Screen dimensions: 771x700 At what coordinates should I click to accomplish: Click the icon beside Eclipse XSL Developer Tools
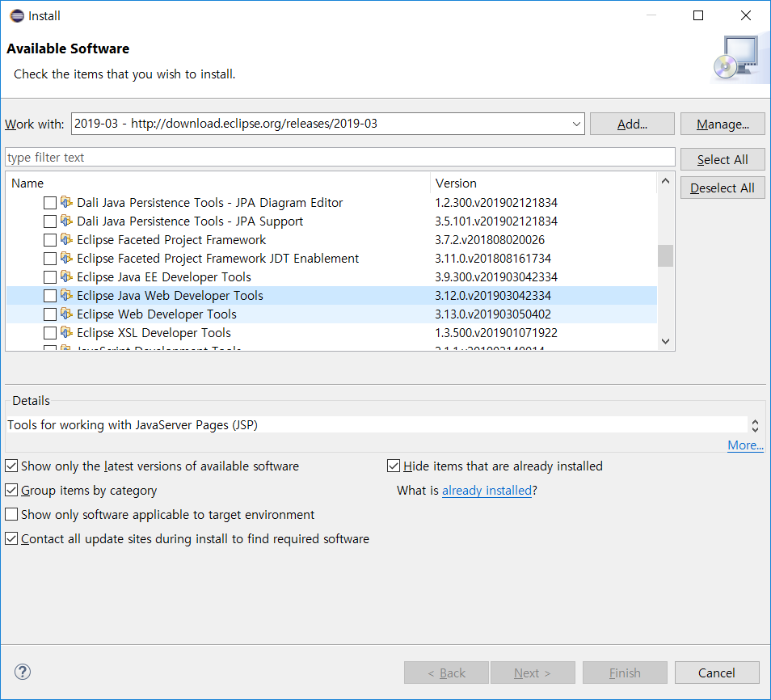pyautogui.click(x=66, y=332)
